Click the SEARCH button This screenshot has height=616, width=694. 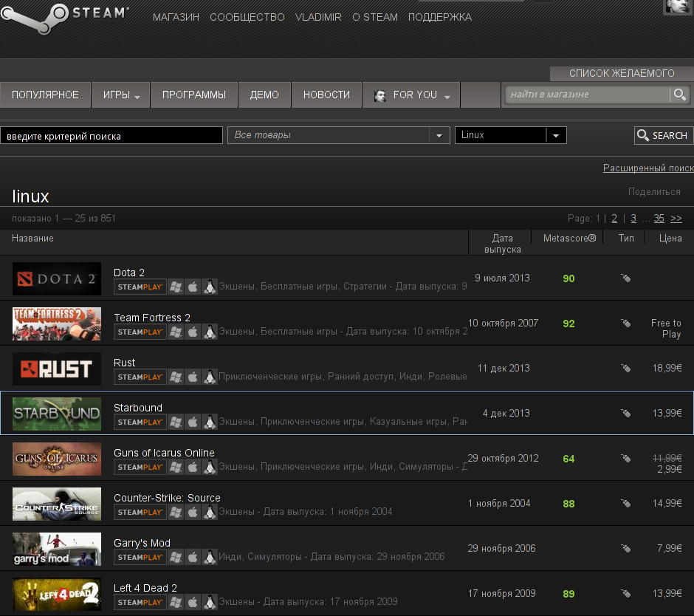click(664, 135)
